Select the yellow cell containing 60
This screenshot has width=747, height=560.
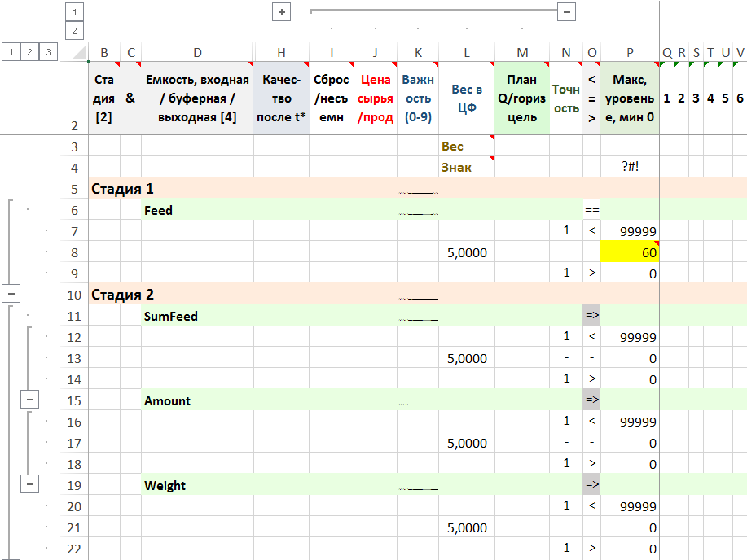pos(629,252)
